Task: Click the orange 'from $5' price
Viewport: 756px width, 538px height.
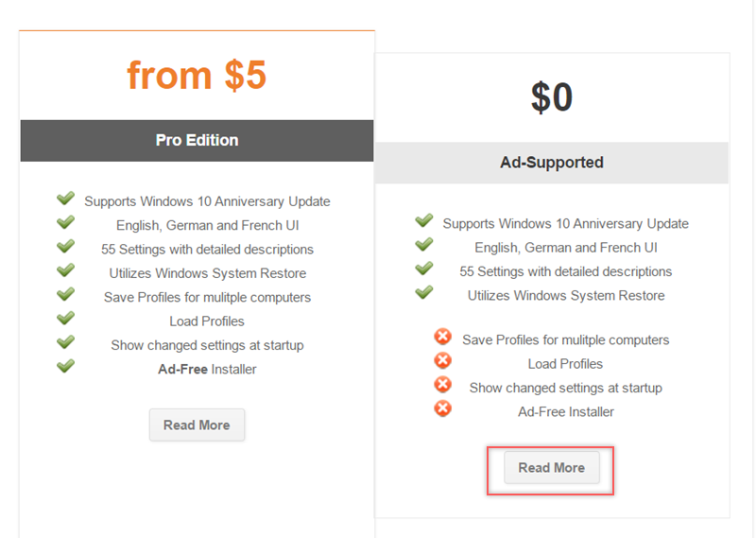Action: (197, 76)
